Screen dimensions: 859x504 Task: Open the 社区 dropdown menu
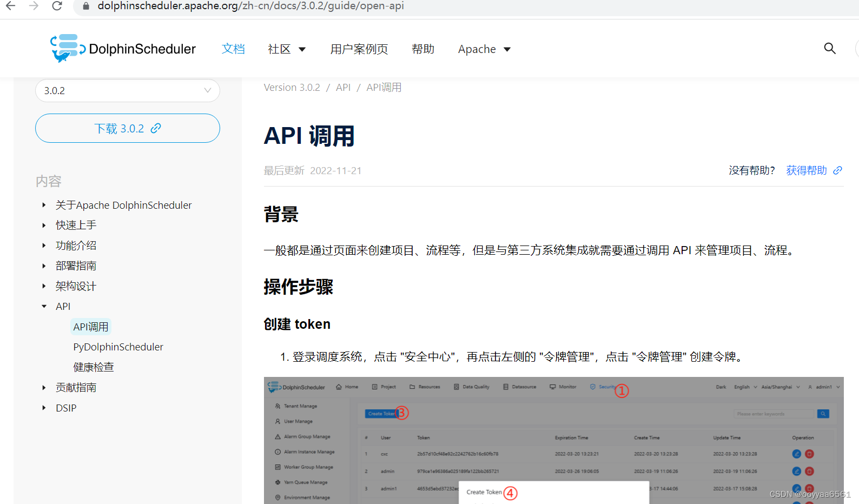point(287,49)
